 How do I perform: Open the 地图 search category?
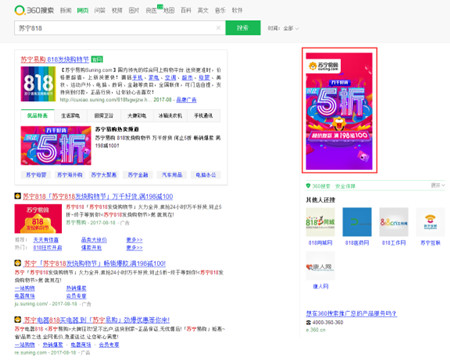click(169, 10)
